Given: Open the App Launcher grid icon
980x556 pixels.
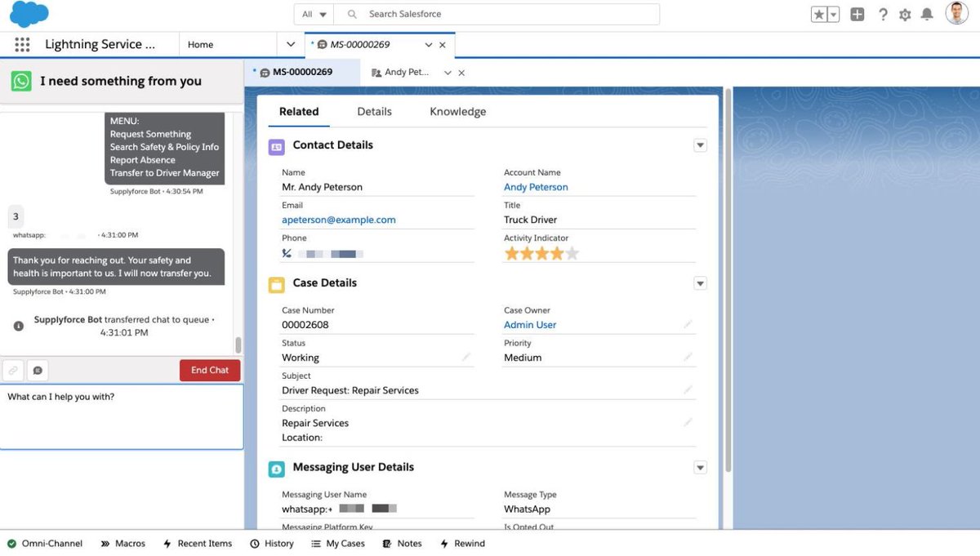Looking at the screenshot, I should click(x=22, y=45).
